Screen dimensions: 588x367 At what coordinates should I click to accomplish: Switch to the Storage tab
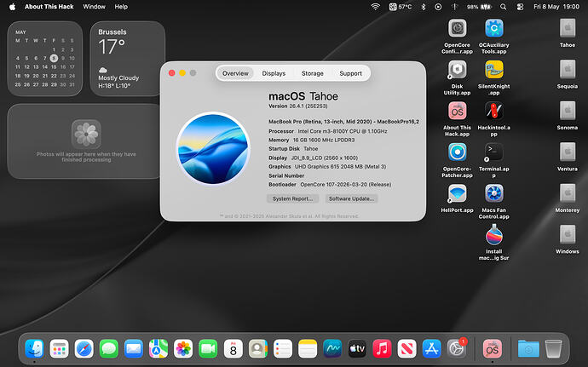[313, 73]
